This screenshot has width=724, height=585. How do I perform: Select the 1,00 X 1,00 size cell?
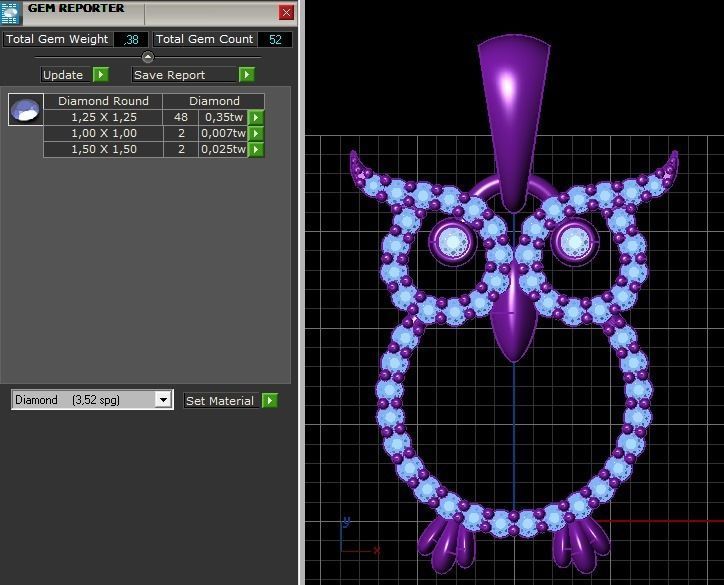pos(103,133)
